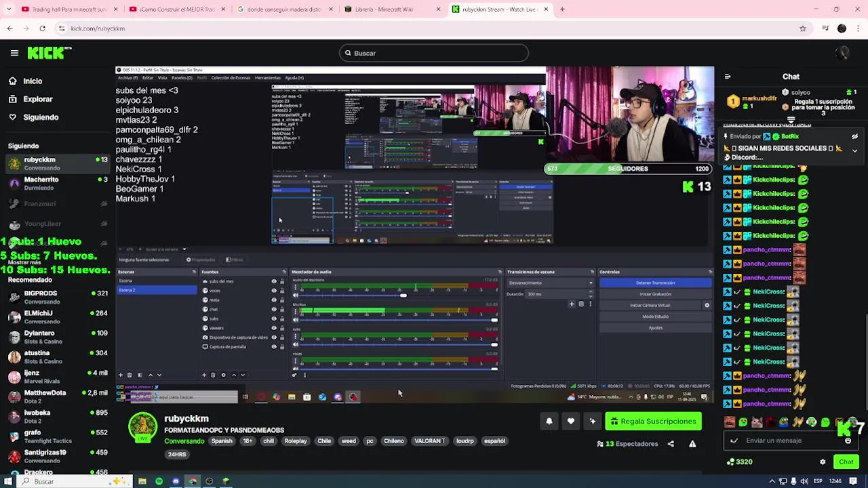Click markushdlfr in the gift leaderboard

pos(759,98)
